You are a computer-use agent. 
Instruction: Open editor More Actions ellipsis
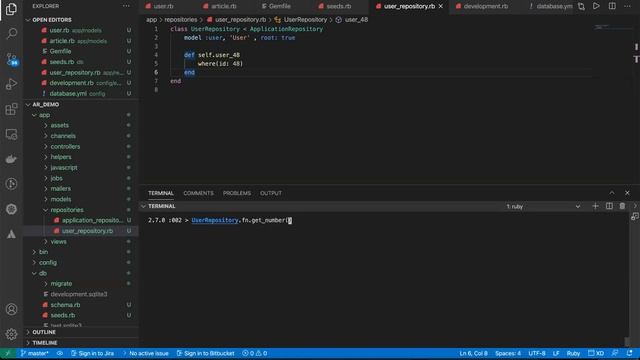click(627, 6)
